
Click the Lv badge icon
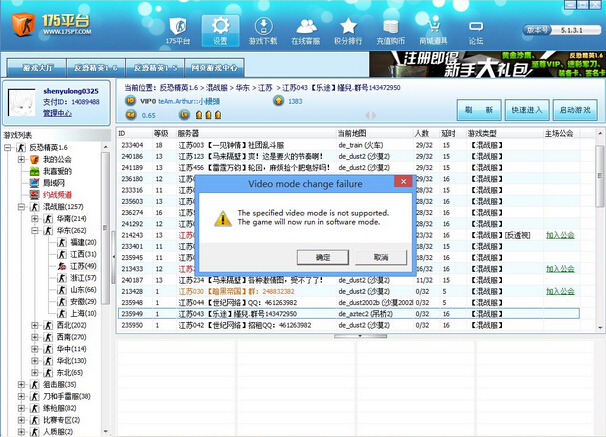184,115
